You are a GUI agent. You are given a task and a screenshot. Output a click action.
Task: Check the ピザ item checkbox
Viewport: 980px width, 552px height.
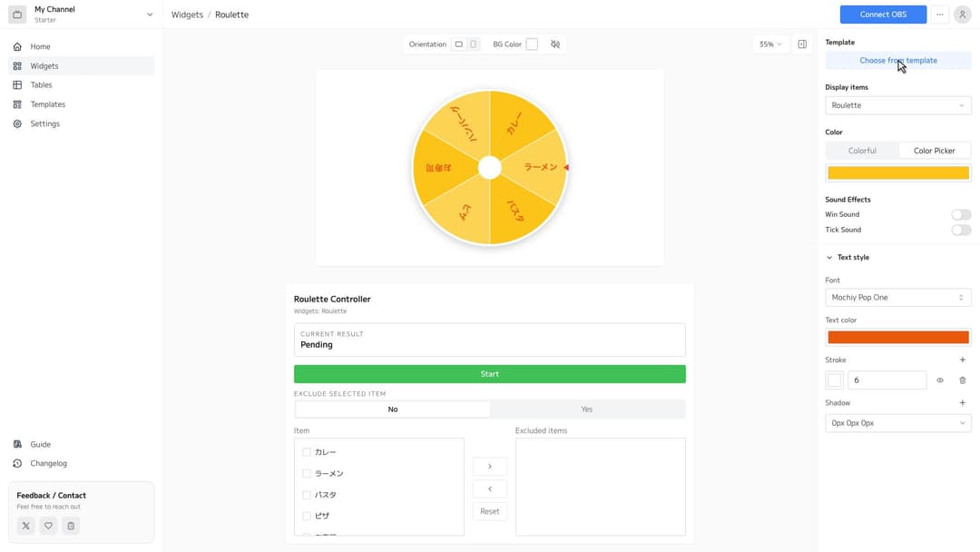307,517
